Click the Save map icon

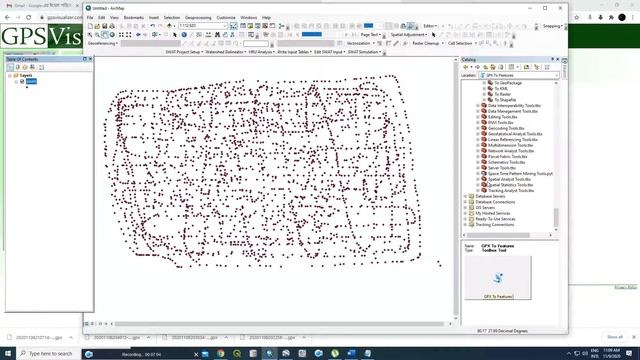[x=104, y=26]
